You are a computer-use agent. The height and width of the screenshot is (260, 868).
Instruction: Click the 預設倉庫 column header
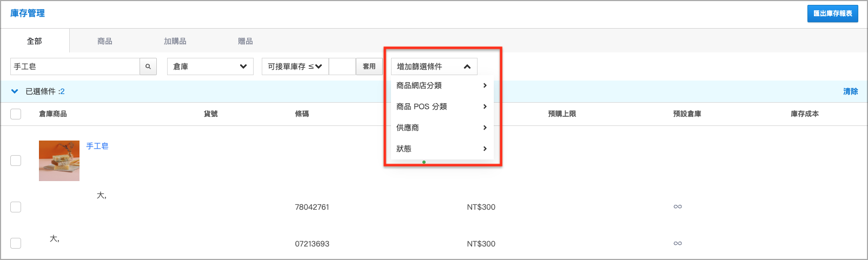click(x=687, y=114)
